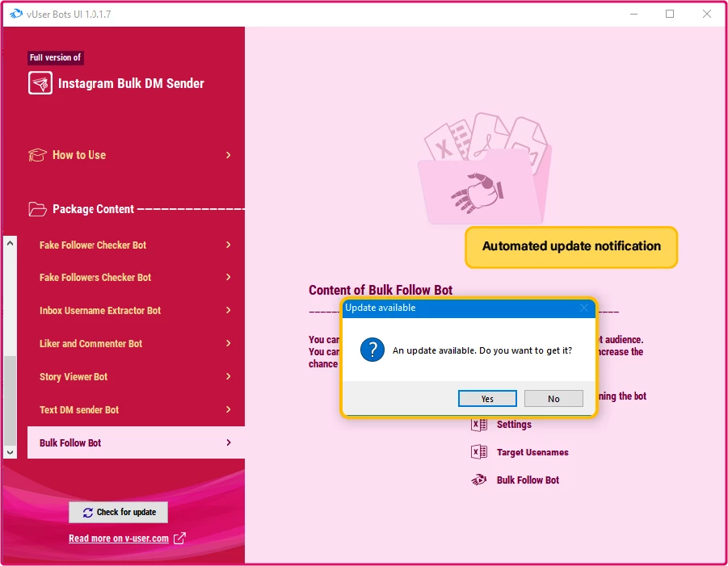728x566 pixels.
Task: Click the question mark icon in update dialog
Action: point(372,350)
